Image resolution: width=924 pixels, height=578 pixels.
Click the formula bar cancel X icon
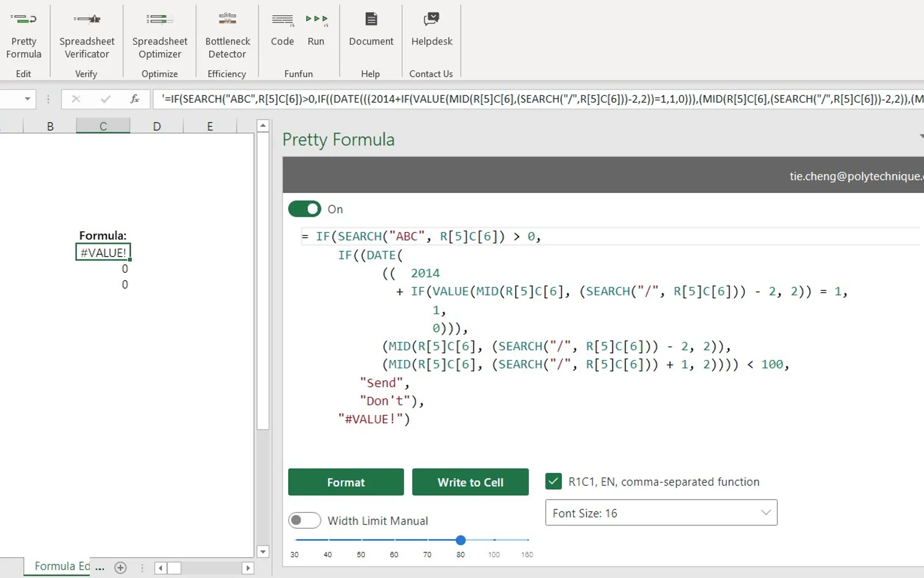coord(76,99)
